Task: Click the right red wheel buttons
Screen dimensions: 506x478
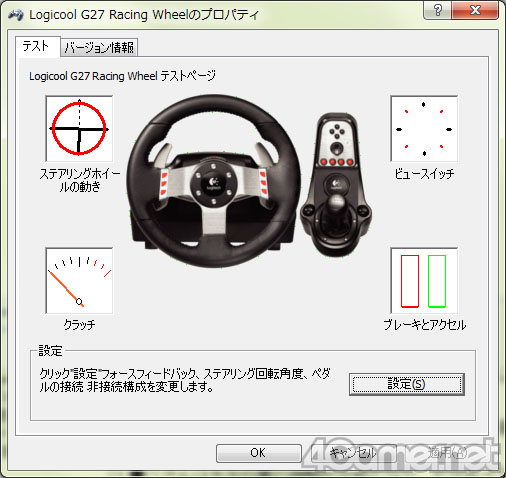Action: (263, 182)
